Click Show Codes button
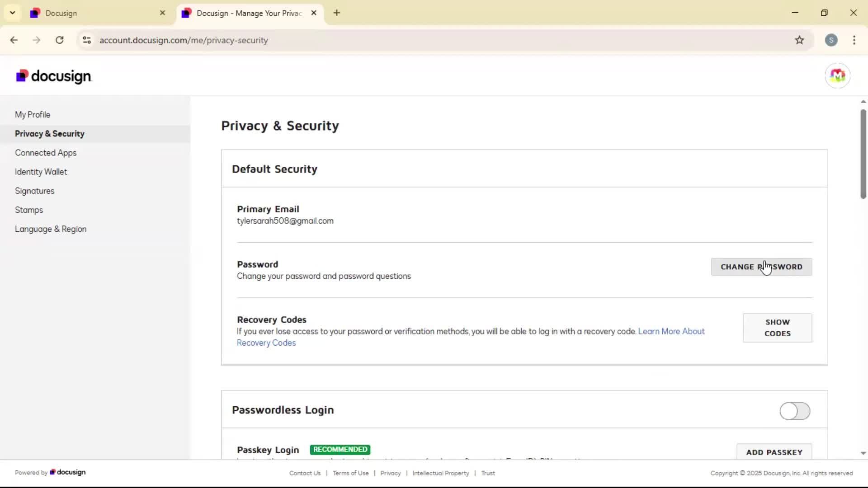Image resolution: width=868 pixels, height=488 pixels. point(778,328)
